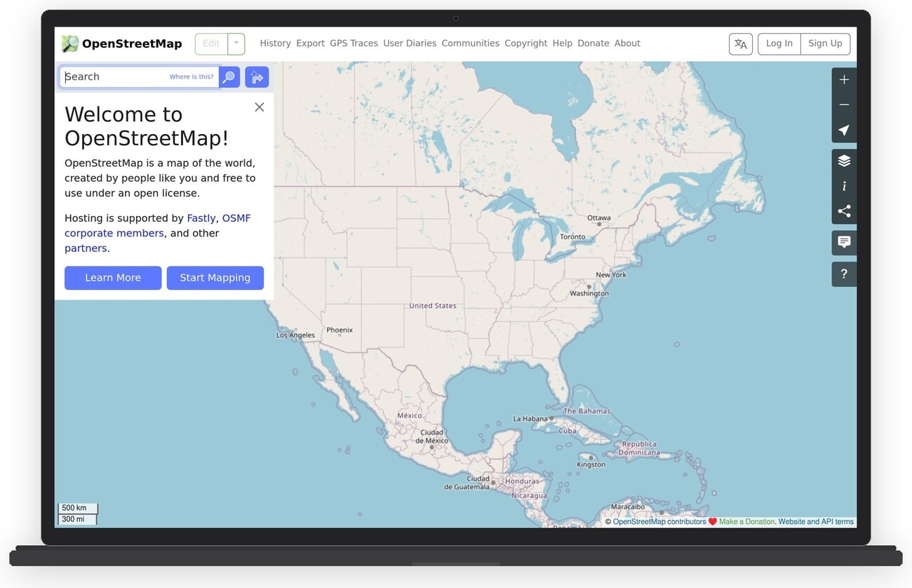Click the map notes speech bubble icon
The width and height of the screenshot is (912, 588).
coord(843,242)
